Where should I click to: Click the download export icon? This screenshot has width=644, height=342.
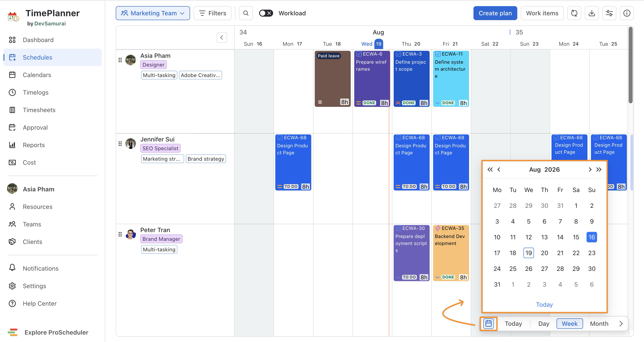coord(592,13)
